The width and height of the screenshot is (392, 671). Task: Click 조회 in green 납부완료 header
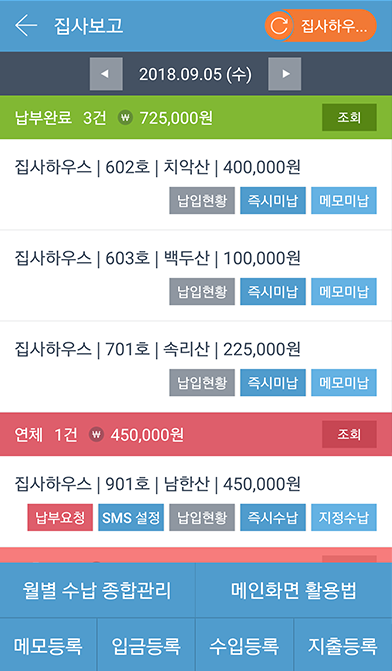point(349,117)
